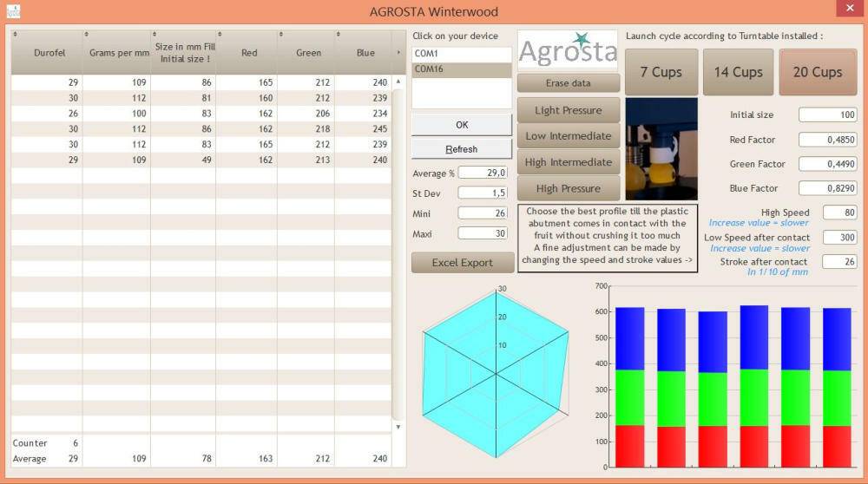Select Blue cell with value 245
The image size is (868, 484).
coord(363,129)
